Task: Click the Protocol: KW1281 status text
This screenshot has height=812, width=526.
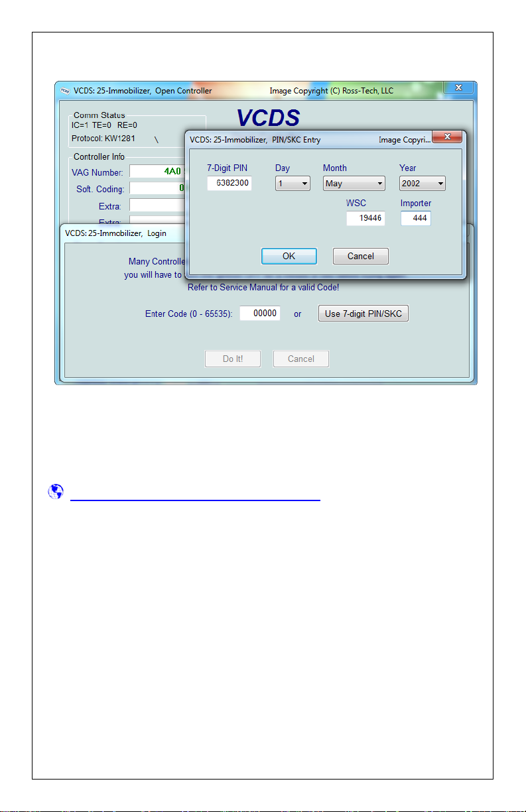Action: coord(103,139)
